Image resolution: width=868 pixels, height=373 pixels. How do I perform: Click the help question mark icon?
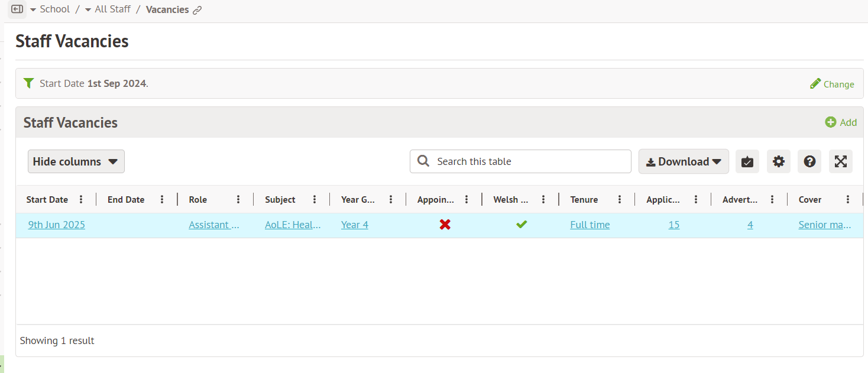809,161
